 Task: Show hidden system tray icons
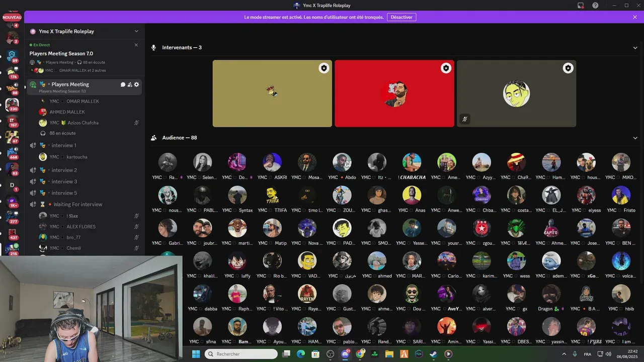[x=564, y=354]
